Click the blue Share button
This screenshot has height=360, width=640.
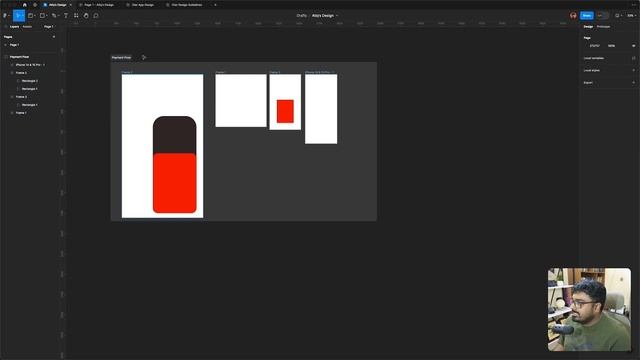pos(587,16)
